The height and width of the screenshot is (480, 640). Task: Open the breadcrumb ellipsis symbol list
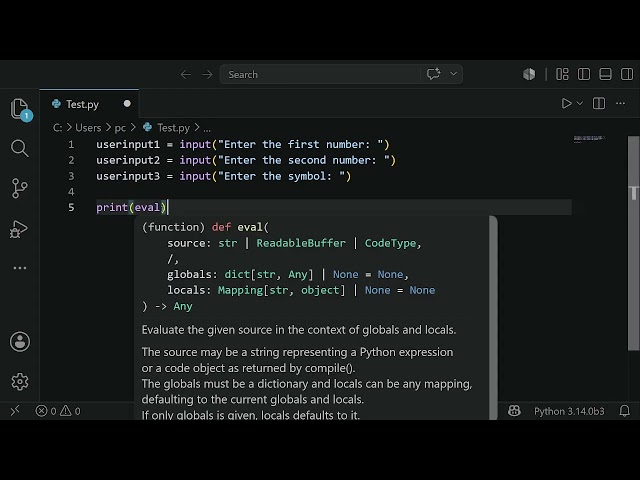click(207, 129)
